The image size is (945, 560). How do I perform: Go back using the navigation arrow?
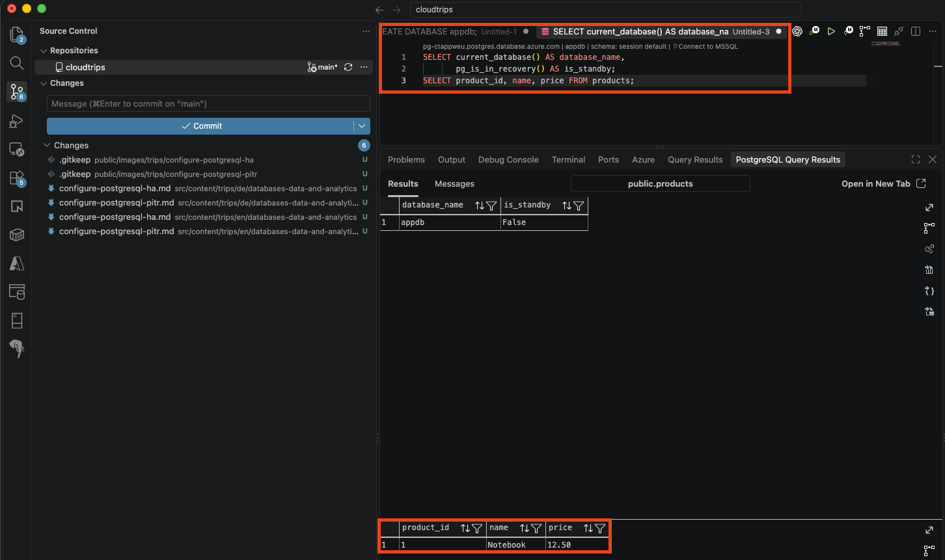pyautogui.click(x=380, y=10)
